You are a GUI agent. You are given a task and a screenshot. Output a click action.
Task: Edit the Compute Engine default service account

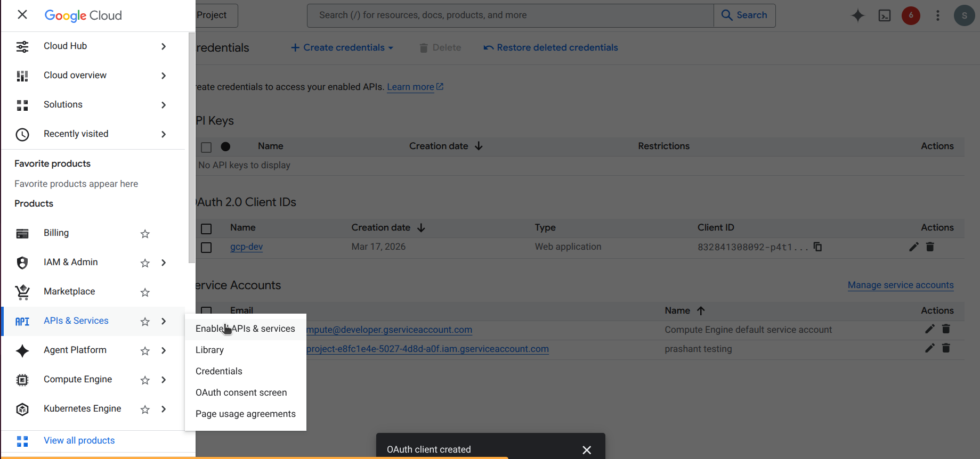point(930,329)
